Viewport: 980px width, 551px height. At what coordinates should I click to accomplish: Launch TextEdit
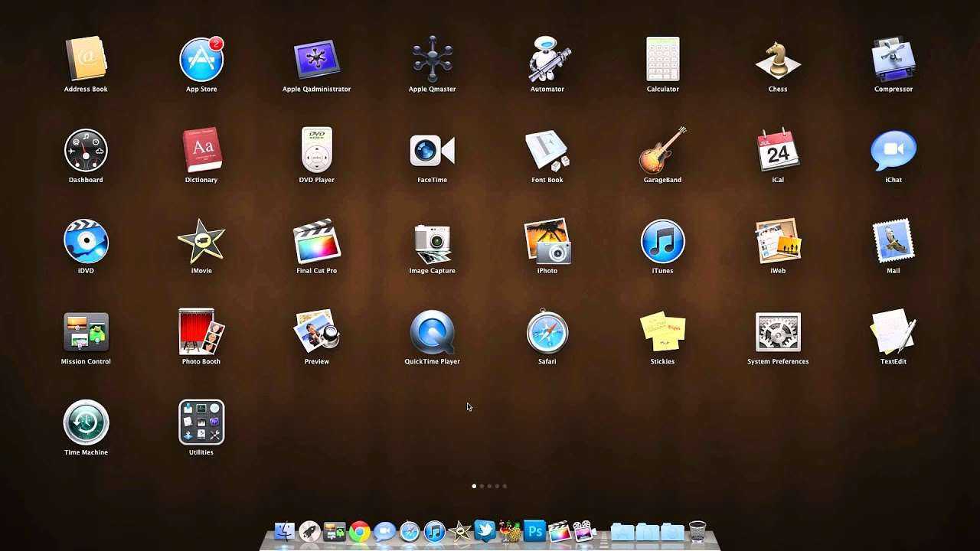[893, 332]
